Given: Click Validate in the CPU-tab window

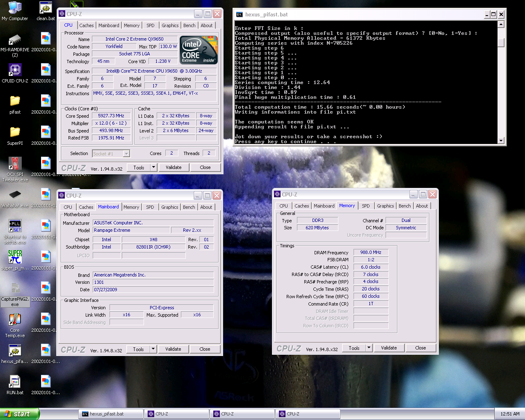Looking at the screenshot, I should (173, 167).
